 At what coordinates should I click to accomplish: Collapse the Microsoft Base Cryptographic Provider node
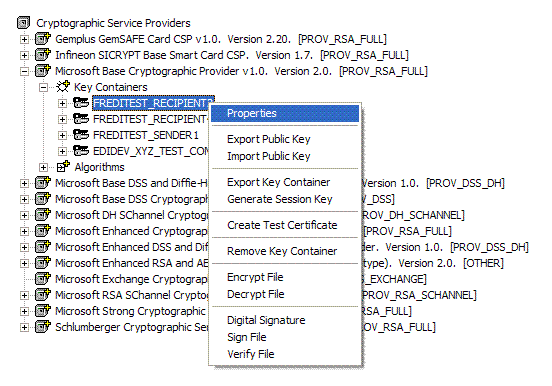[x=24, y=71]
